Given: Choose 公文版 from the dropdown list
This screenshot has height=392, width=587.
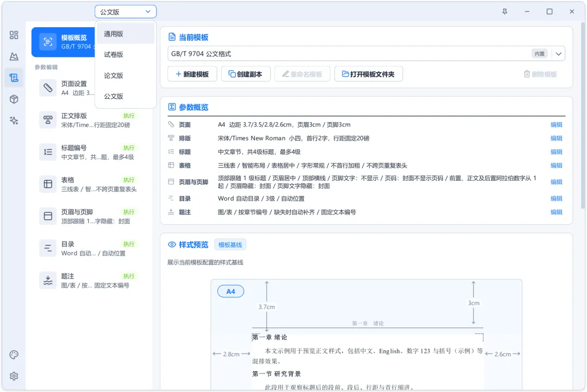Looking at the screenshot, I should 126,96.
